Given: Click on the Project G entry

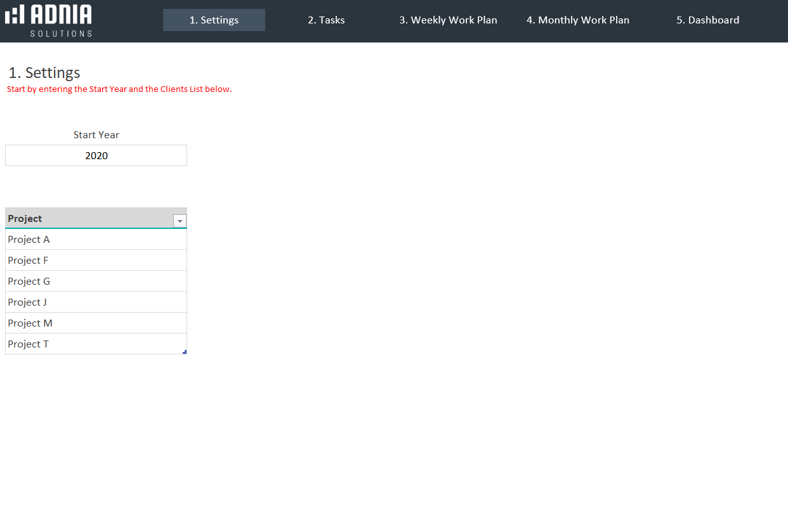Looking at the screenshot, I should pos(96,282).
